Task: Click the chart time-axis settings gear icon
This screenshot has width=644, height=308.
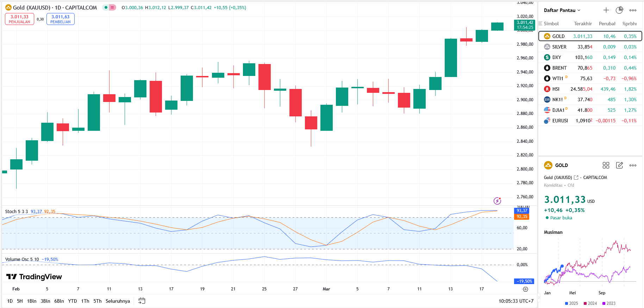Action: (525, 289)
